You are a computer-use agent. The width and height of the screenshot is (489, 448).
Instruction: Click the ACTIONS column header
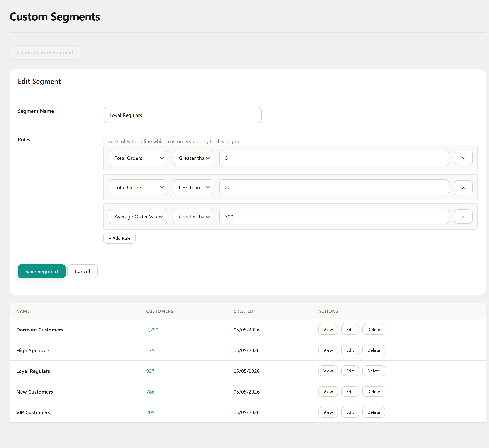click(x=328, y=311)
